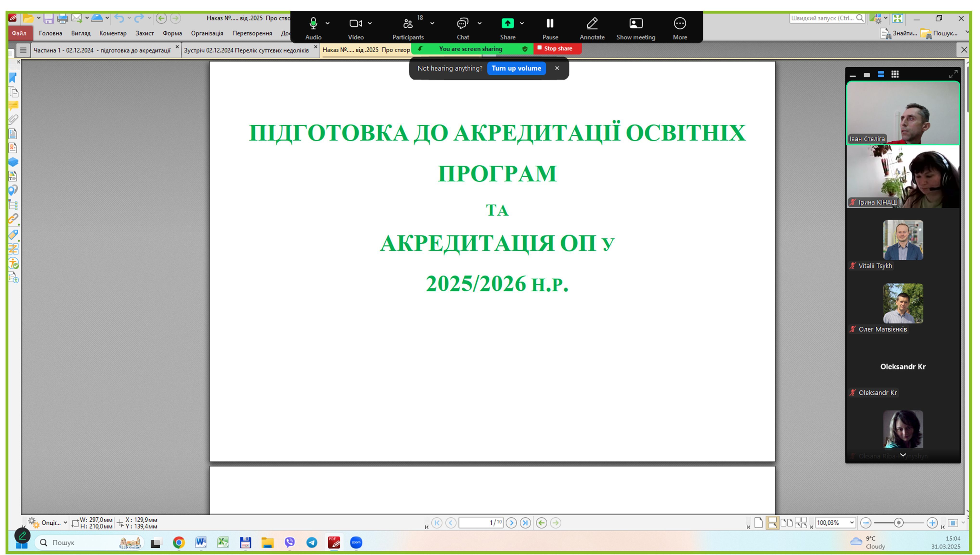Switch video panel to gallery grid view
Image resolution: width=980 pixels, height=555 pixels.
coord(895,74)
